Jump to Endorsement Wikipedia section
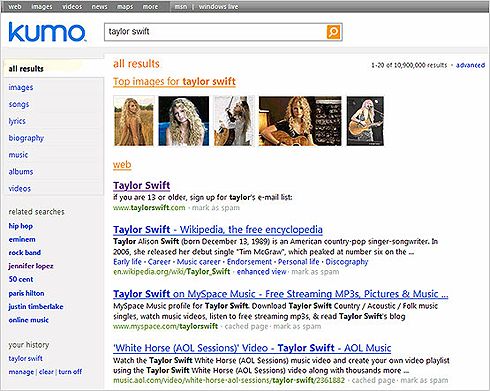This screenshot has height=391, width=490. click(249, 262)
